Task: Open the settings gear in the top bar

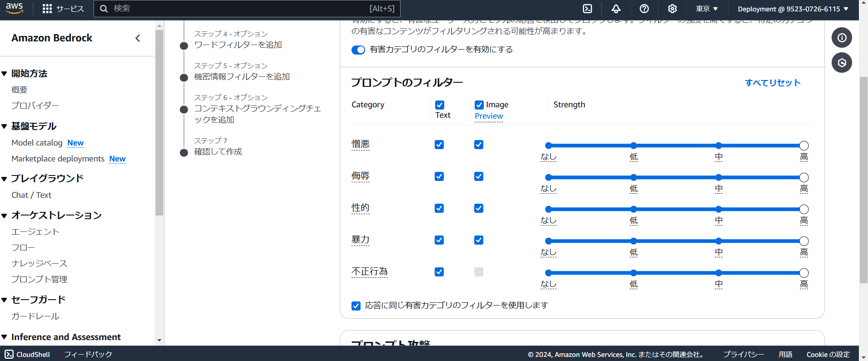Action: tap(672, 9)
